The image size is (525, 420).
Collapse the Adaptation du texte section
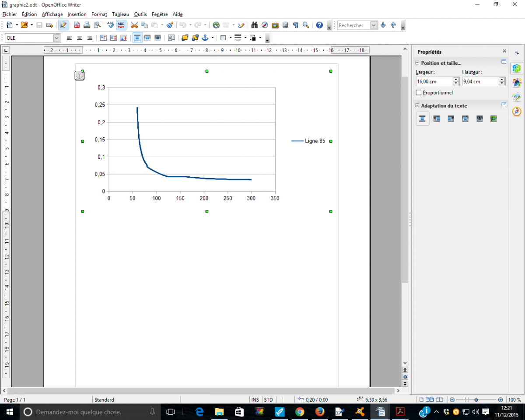tap(417, 105)
